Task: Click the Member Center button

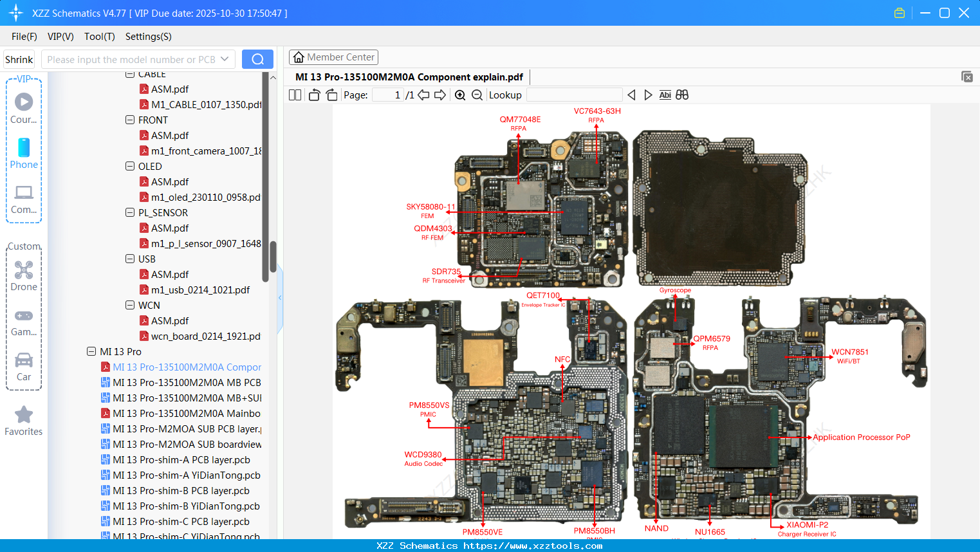Action: pos(333,57)
